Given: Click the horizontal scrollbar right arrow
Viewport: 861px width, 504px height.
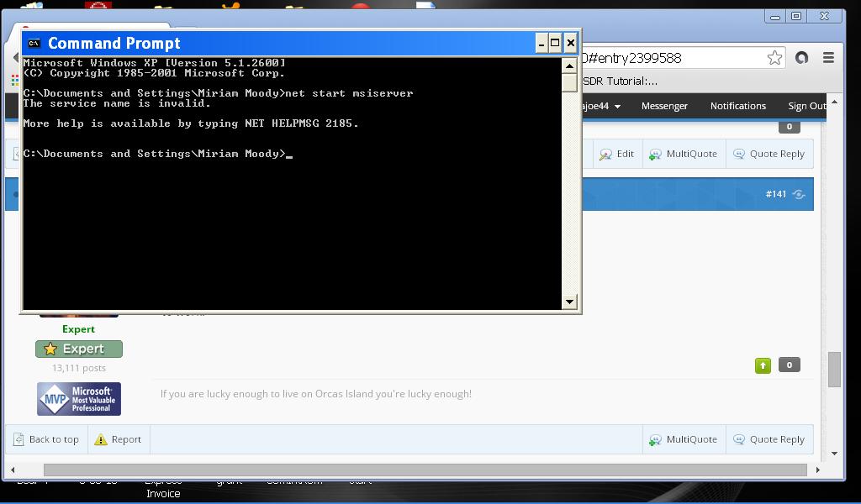Looking at the screenshot, I should (x=817, y=470).
